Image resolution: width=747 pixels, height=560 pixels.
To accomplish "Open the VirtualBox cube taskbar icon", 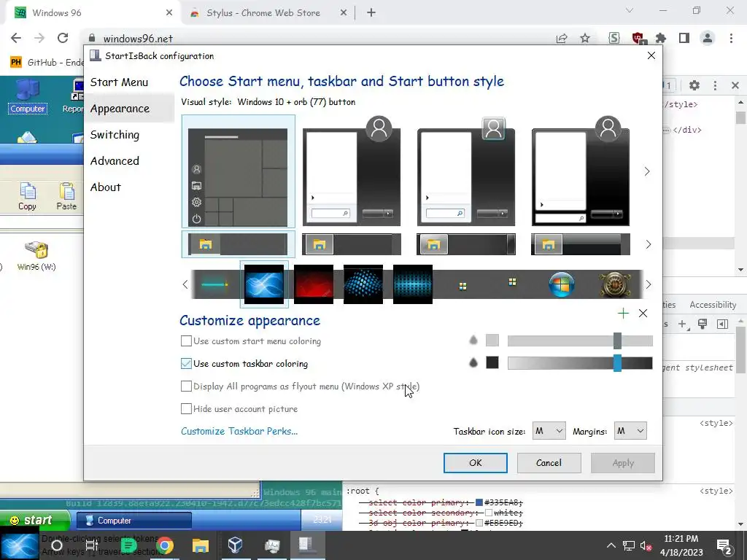I will tap(236, 545).
